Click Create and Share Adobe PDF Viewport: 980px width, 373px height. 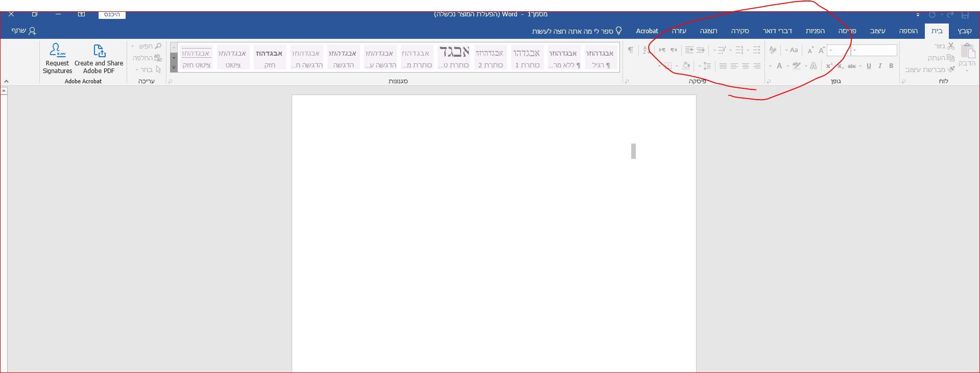pyautogui.click(x=99, y=59)
